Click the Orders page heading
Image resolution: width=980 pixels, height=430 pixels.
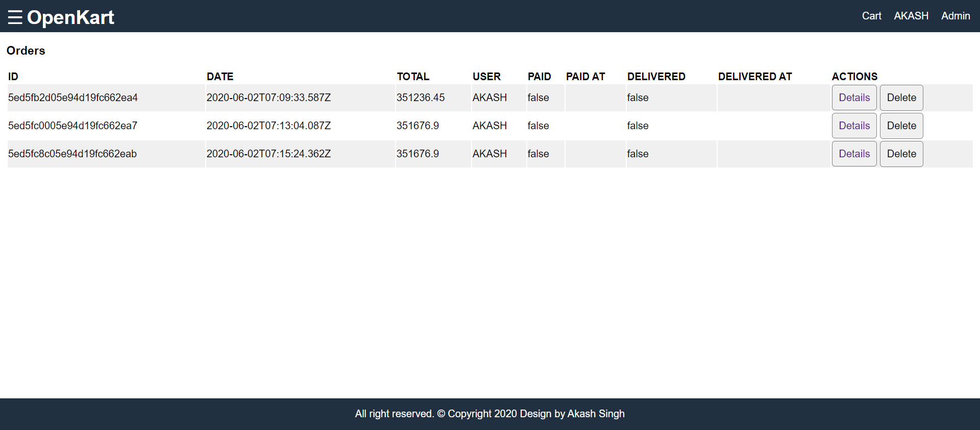26,51
